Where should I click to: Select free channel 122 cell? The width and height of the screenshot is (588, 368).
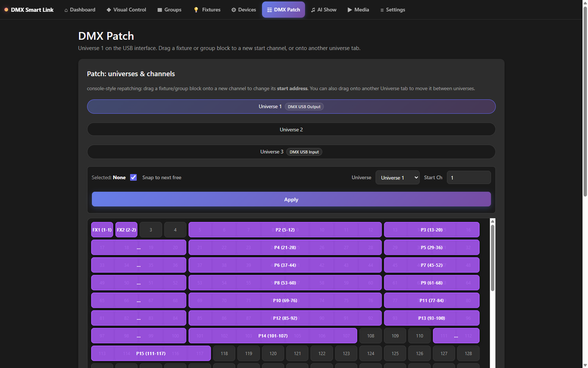322,353
